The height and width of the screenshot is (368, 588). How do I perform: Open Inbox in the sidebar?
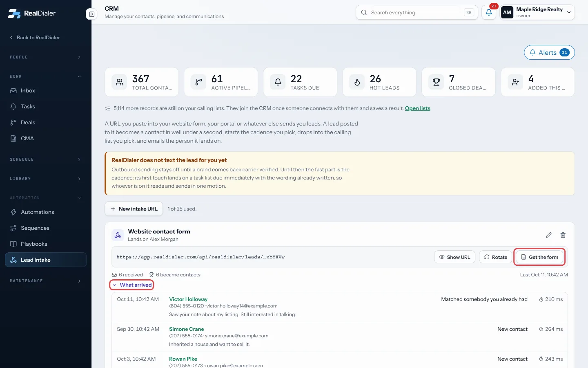pos(46,91)
